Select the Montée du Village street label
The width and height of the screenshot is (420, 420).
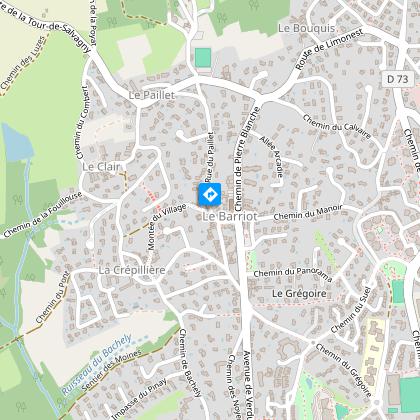(167, 227)
